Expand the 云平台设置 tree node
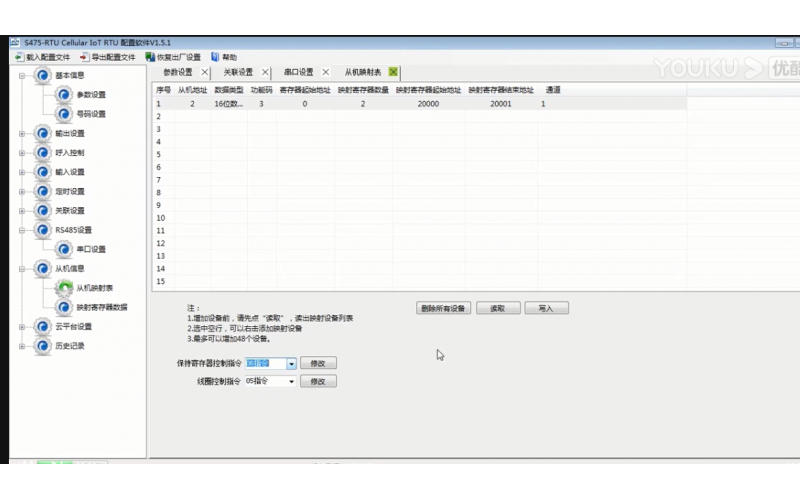Viewport: 800px width, 500px height. [x=22, y=327]
